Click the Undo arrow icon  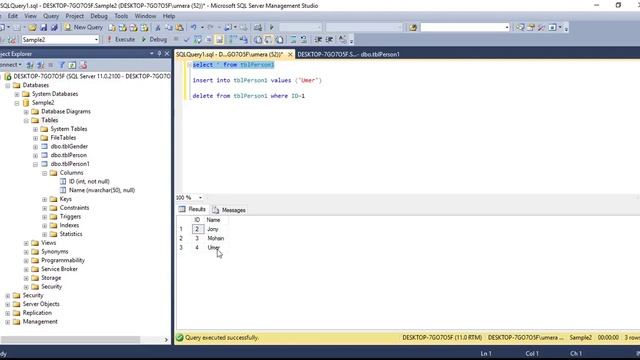193,27
